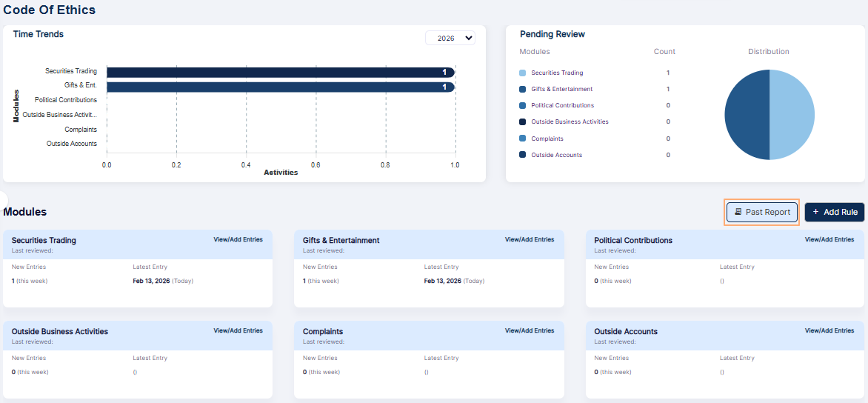
Task: Open the 2026 year dropdown
Action: [x=450, y=38]
